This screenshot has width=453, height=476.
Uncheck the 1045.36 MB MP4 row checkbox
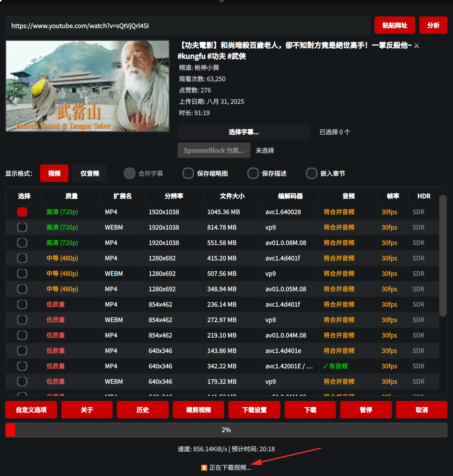pos(22,212)
